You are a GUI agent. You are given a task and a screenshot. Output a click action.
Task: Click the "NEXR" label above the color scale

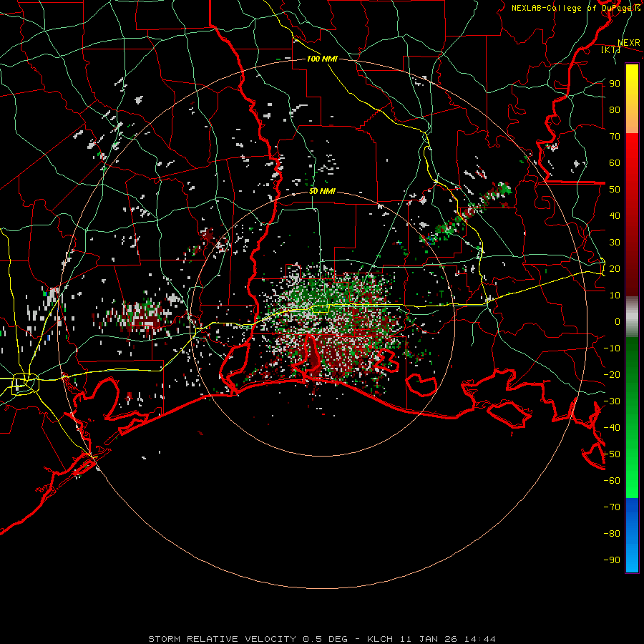628,43
